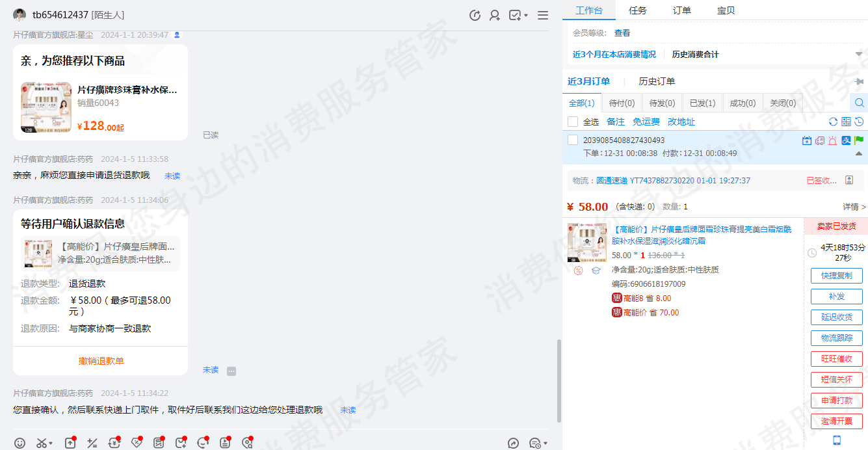The width and height of the screenshot is (868, 450).
Task: Click the circular forward arrow icon at chat bottom
Action: (513, 443)
